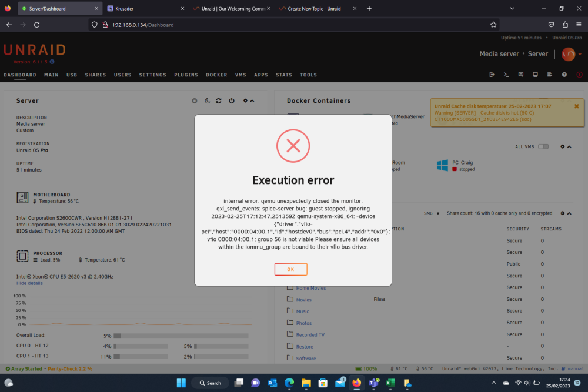Click the sleep moon icon in Server panel
Viewport: 588px width, 392px height.
coord(208,101)
